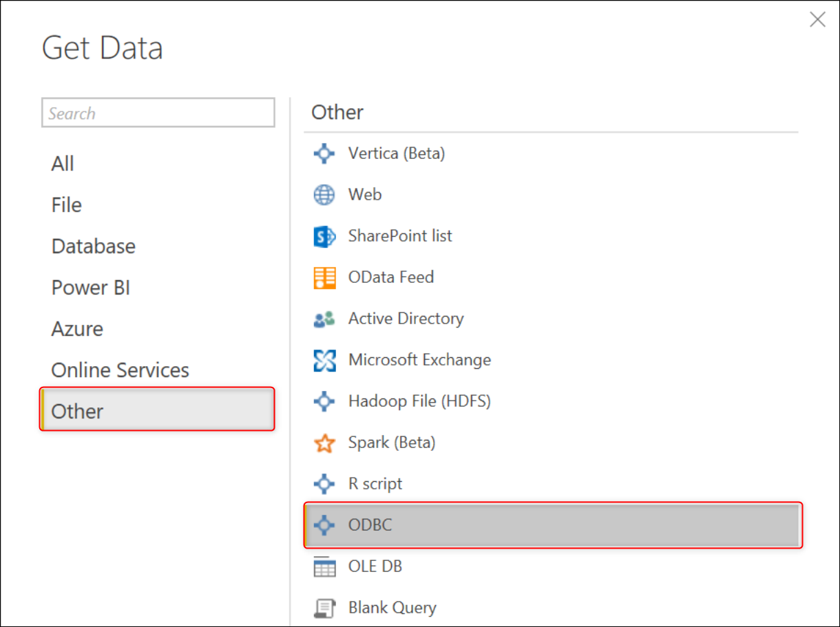840x627 pixels.
Task: Select the Microsoft Exchange icon
Action: 324,360
